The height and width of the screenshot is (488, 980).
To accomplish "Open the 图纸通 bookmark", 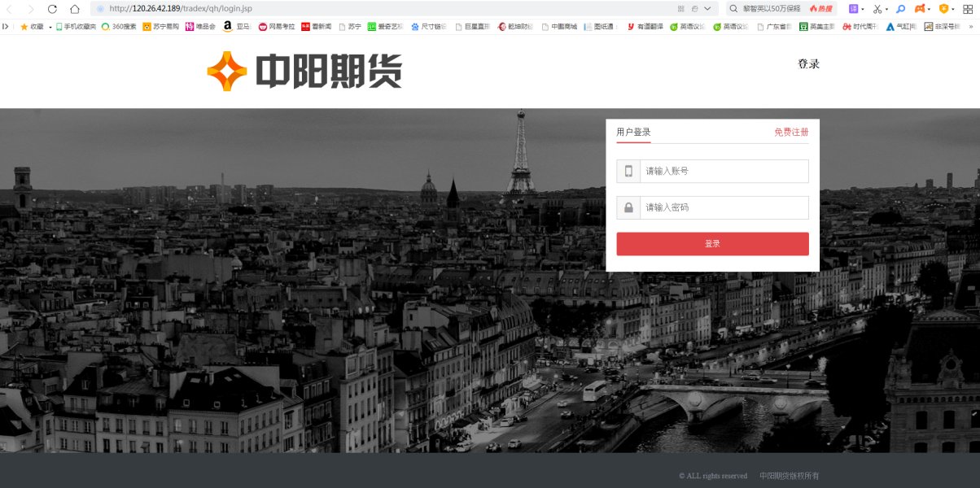I will (602, 26).
